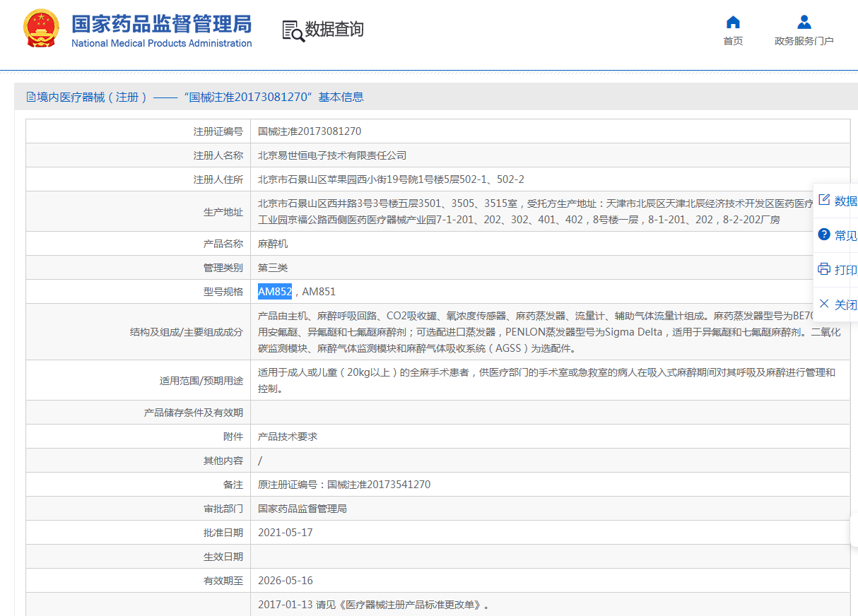Click the product composition description text

click(x=549, y=332)
